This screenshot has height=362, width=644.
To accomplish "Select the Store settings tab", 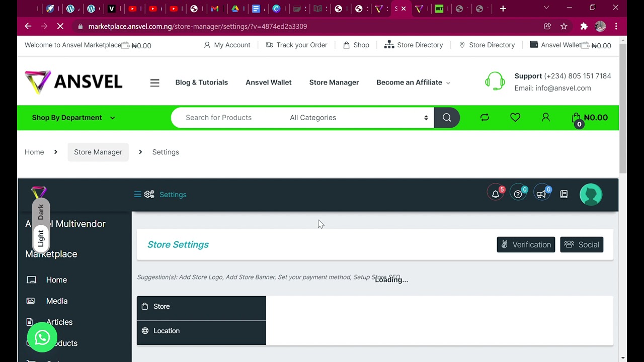I will [x=201, y=307].
